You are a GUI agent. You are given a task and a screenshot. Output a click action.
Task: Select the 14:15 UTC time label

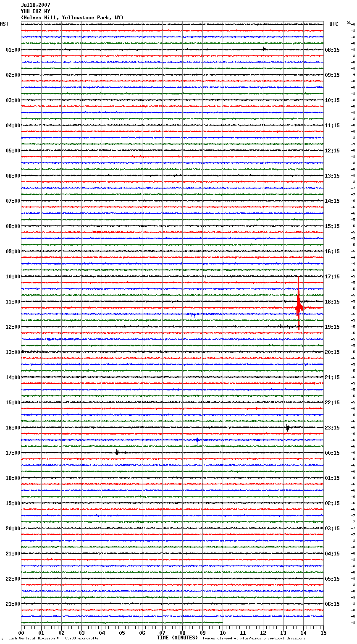tap(332, 201)
